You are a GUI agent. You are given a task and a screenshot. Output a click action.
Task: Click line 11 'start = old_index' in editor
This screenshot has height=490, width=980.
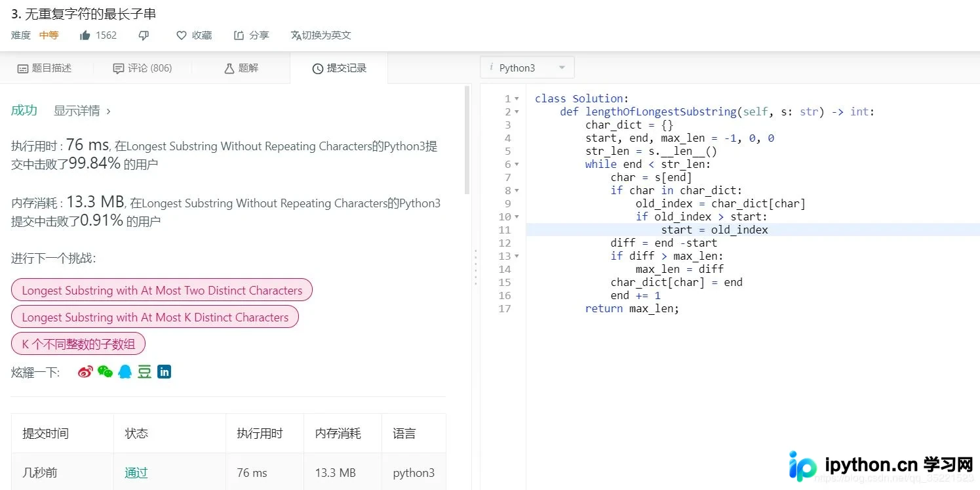tap(715, 230)
